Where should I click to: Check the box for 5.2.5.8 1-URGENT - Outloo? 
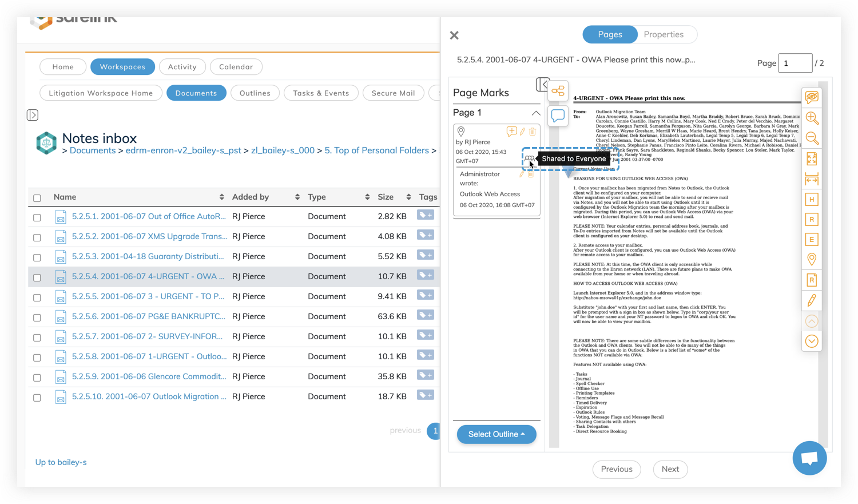[x=37, y=358]
